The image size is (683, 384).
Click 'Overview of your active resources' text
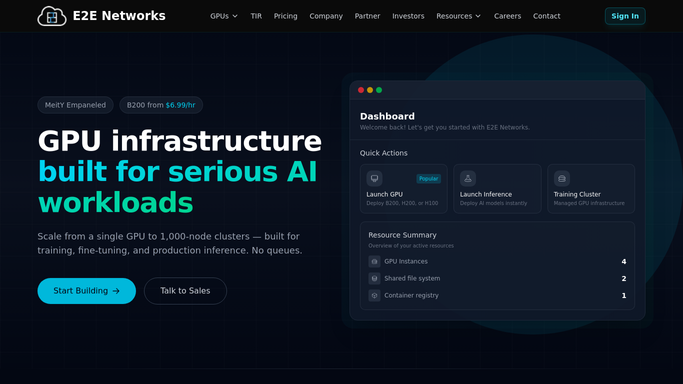click(411, 246)
